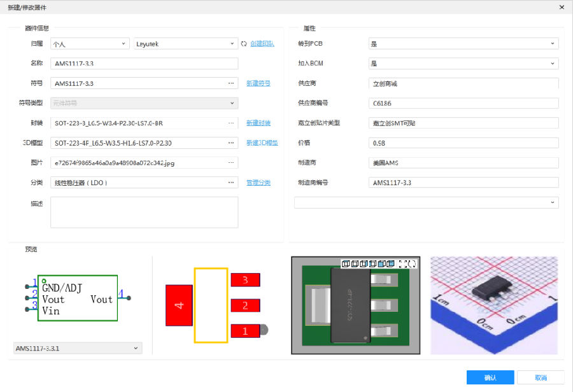Click the 3D model preview of SOT-223
573x392 pixels.
[355, 305]
